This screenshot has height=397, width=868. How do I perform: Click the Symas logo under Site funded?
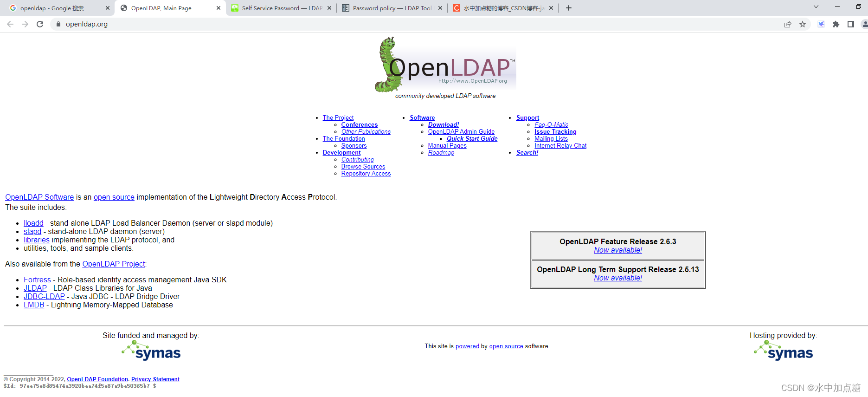click(x=151, y=351)
